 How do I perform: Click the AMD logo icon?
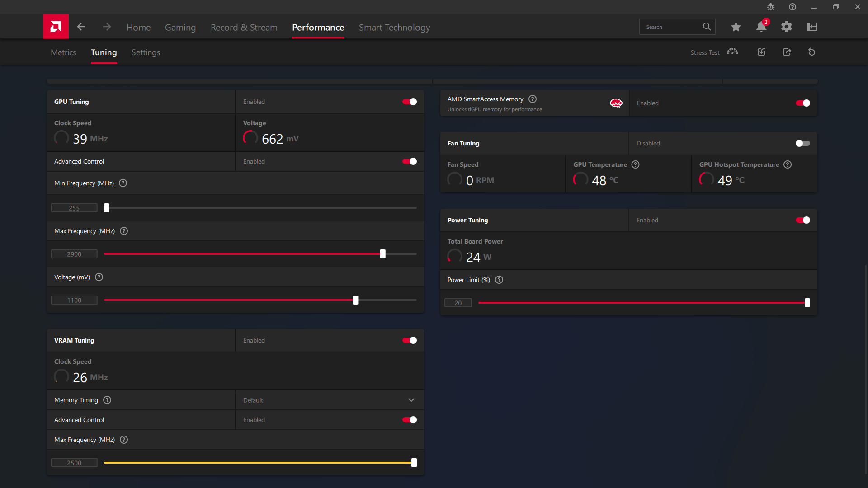56,27
